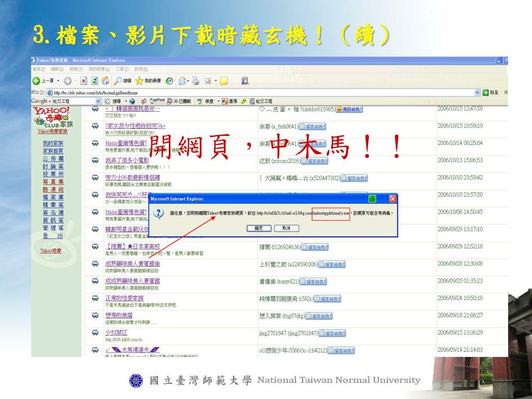
Task: Open post 勞力士06款最新情侶磚
Action: click(x=132, y=177)
